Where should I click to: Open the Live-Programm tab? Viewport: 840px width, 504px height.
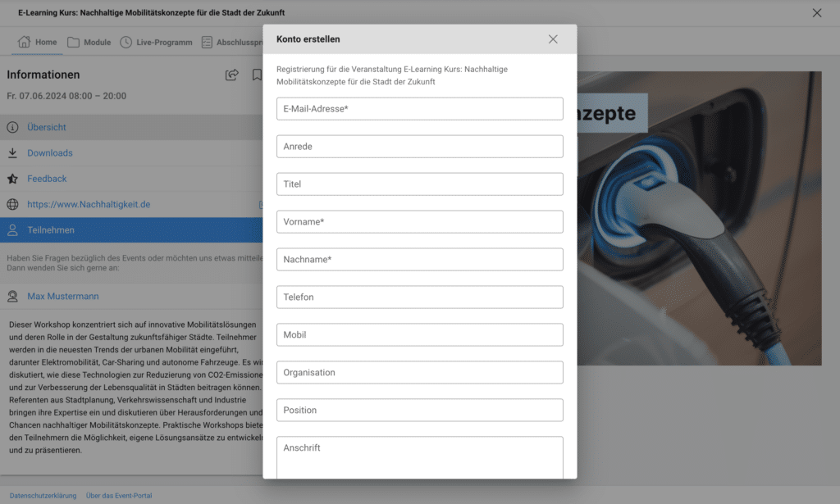click(156, 43)
